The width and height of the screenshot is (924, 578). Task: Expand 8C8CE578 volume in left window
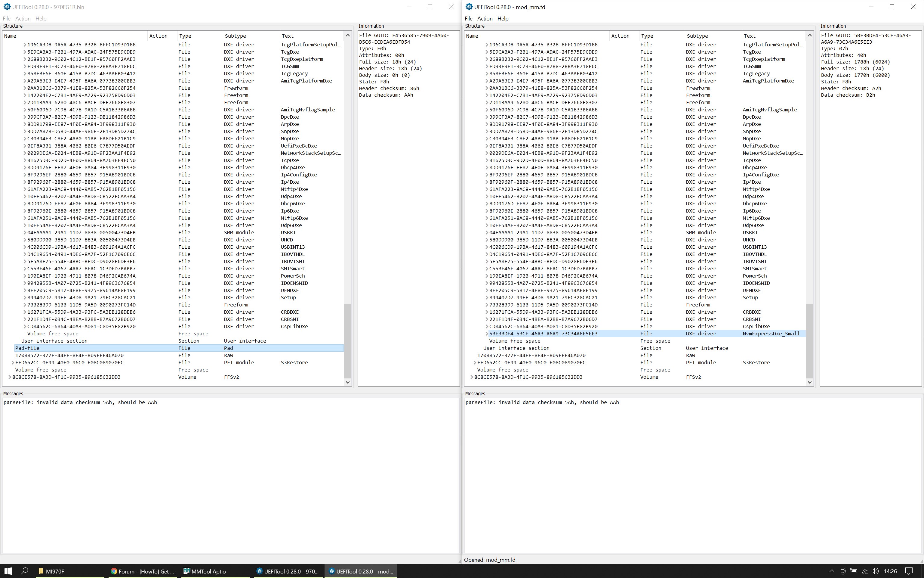pos(10,377)
